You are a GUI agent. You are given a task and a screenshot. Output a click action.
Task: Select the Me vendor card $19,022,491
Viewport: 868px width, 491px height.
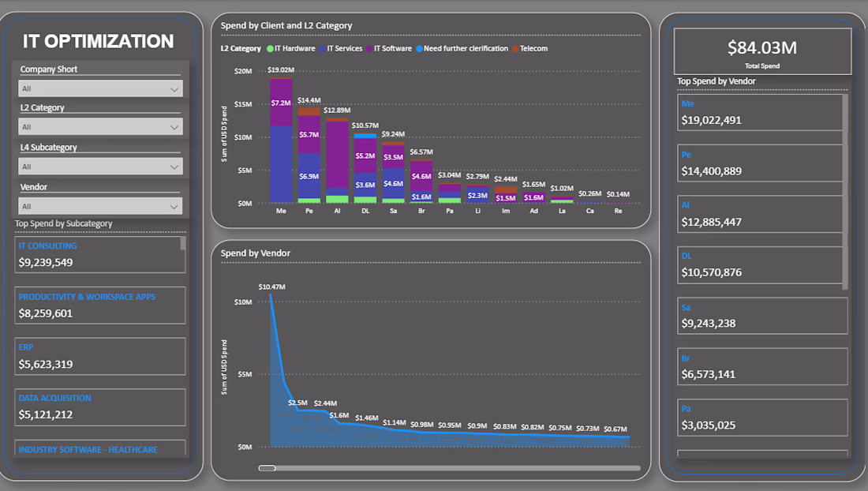click(x=759, y=112)
